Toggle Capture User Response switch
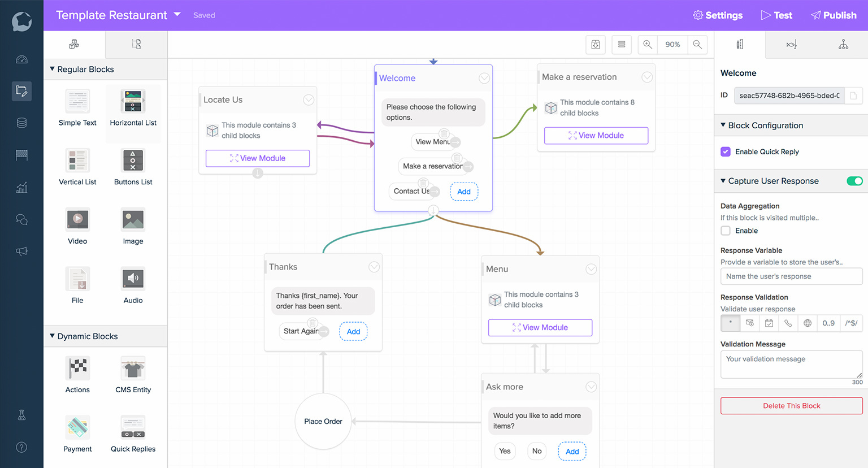 tap(854, 181)
